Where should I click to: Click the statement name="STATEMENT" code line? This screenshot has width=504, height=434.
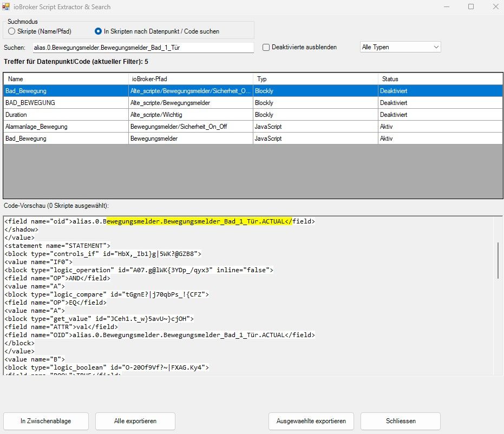tap(57, 246)
